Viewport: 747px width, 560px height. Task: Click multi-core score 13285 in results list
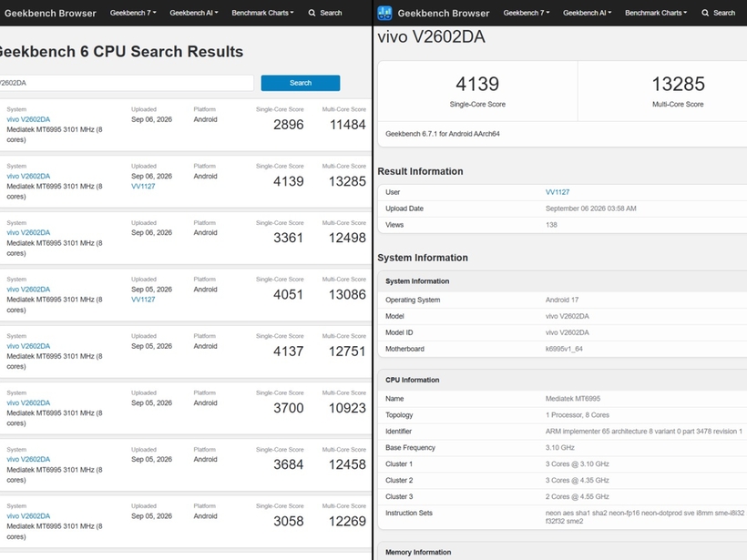tap(348, 181)
